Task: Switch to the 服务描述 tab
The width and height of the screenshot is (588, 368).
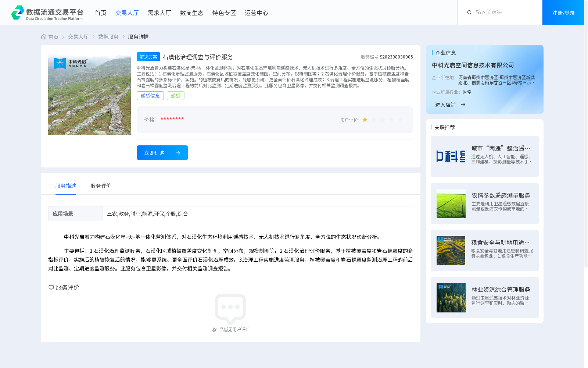Action: [x=66, y=186]
